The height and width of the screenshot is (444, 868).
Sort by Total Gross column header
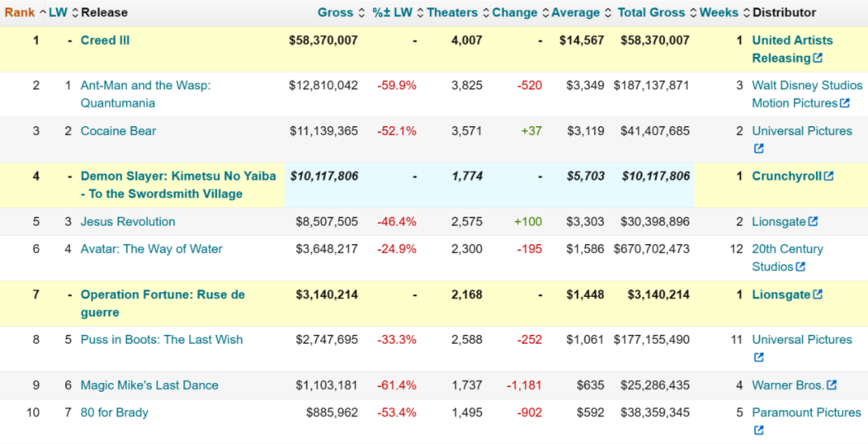point(651,12)
